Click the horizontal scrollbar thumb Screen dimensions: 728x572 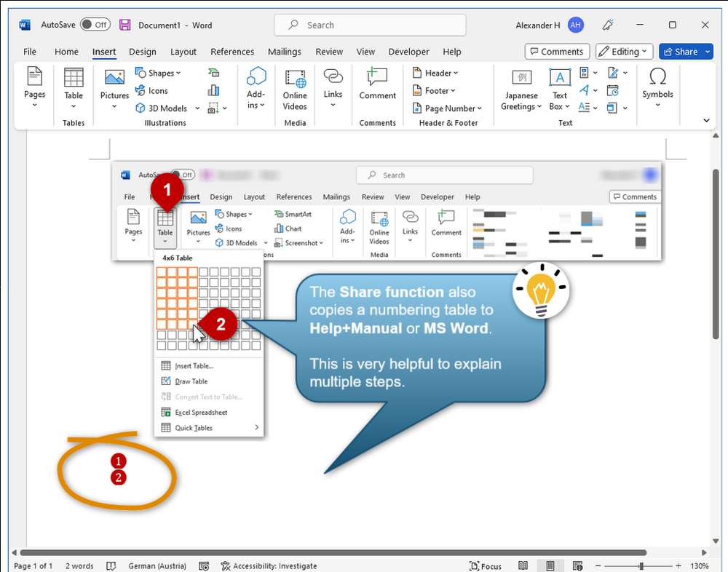point(333,552)
